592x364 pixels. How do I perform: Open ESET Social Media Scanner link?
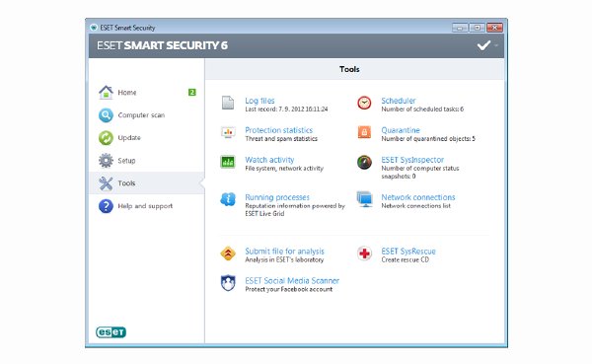[292, 280]
